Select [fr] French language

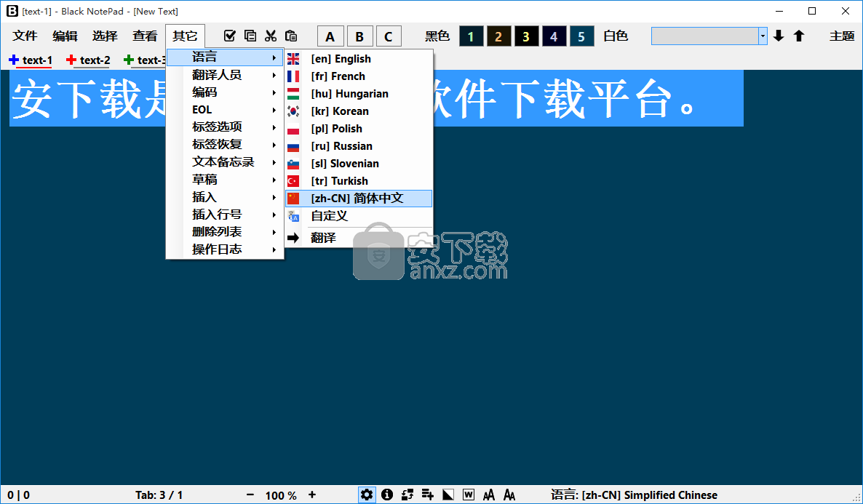tap(358, 76)
